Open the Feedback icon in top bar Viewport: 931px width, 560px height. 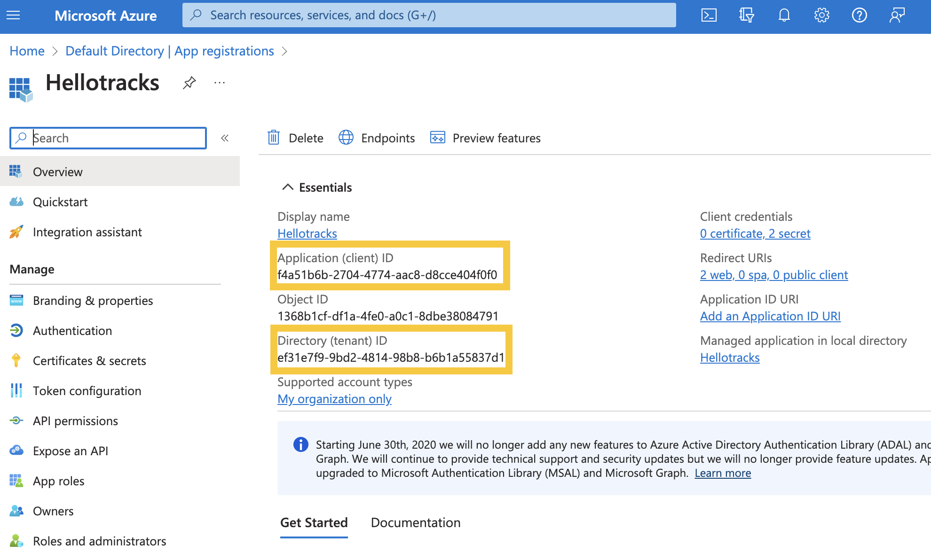(x=897, y=16)
